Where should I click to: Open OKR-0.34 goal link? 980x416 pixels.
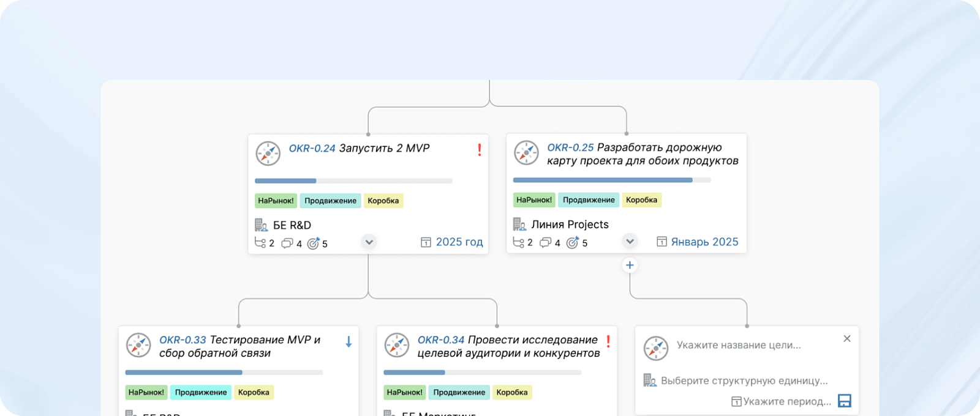441,340
